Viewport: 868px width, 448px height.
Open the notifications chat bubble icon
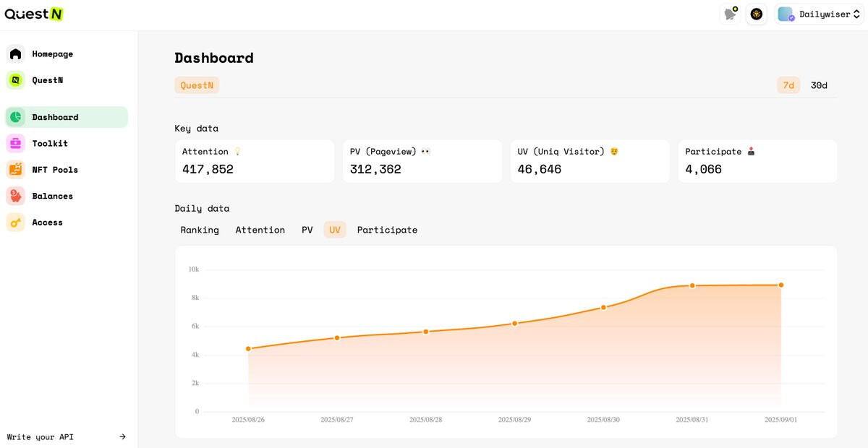pos(731,14)
